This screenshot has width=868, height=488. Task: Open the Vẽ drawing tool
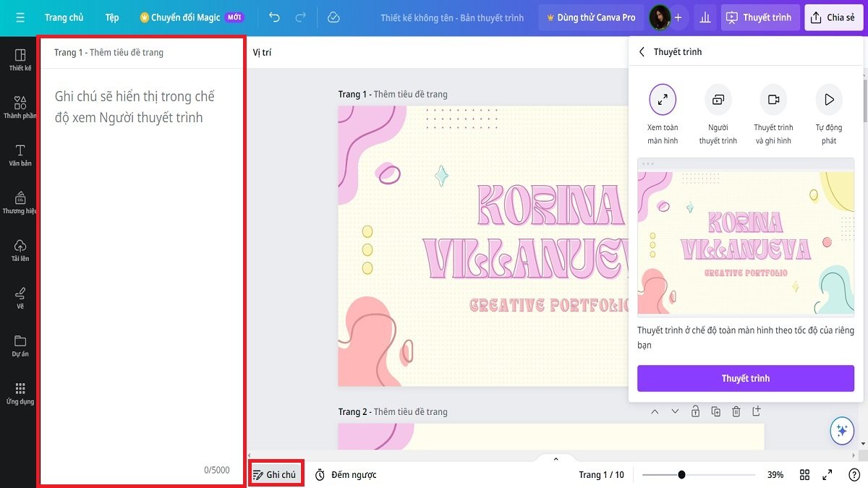[x=18, y=296]
